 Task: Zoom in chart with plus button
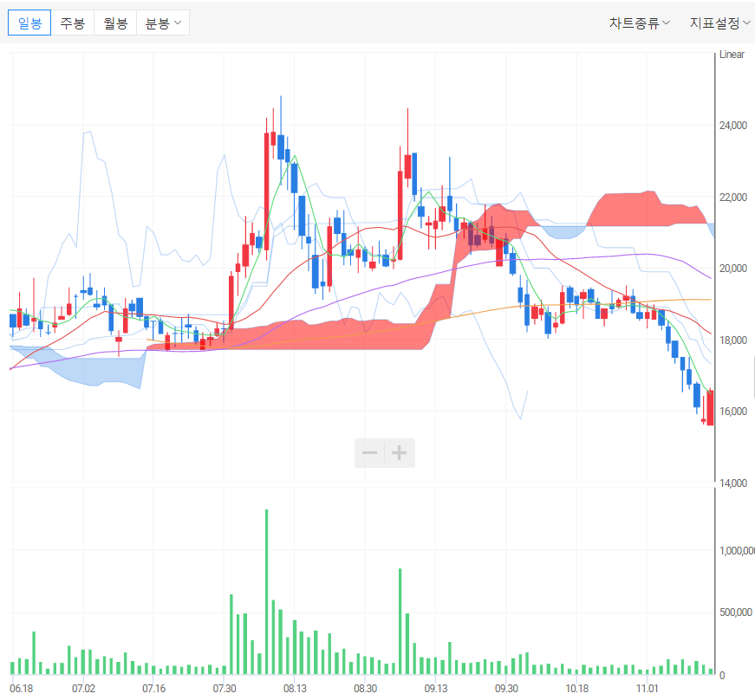pyautogui.click(x=399, y=453)
